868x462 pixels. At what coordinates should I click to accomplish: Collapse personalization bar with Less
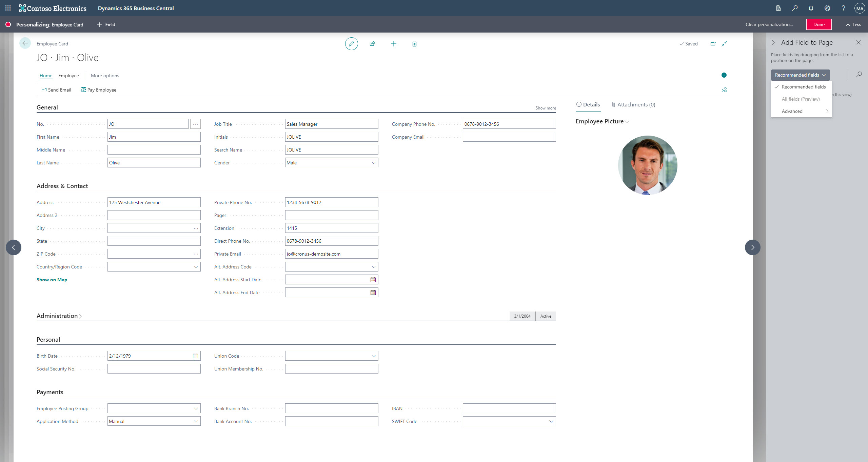pyautogui.click(x=853, y=24)
